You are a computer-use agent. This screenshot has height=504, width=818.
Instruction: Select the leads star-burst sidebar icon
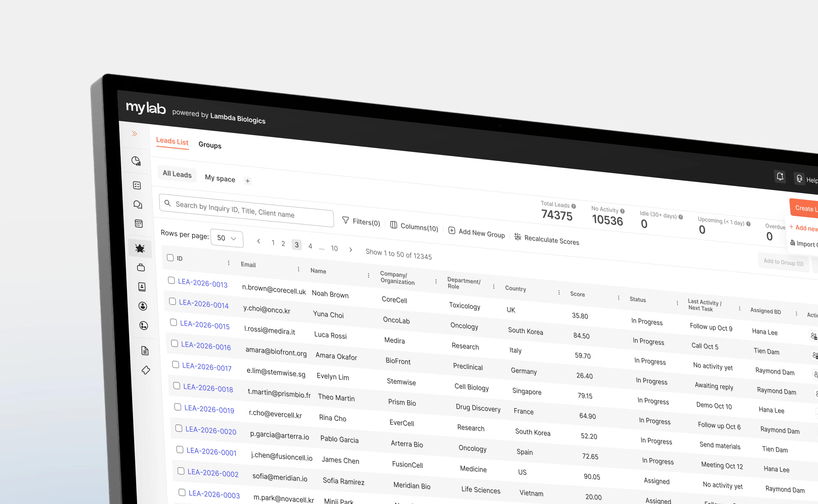point(140,248)
